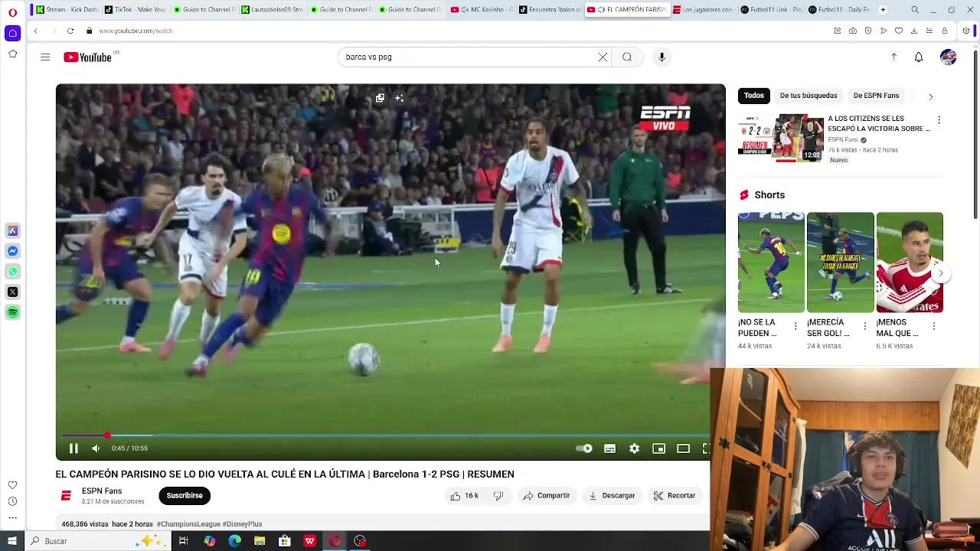Clear the search box text

tap(603, 57)
